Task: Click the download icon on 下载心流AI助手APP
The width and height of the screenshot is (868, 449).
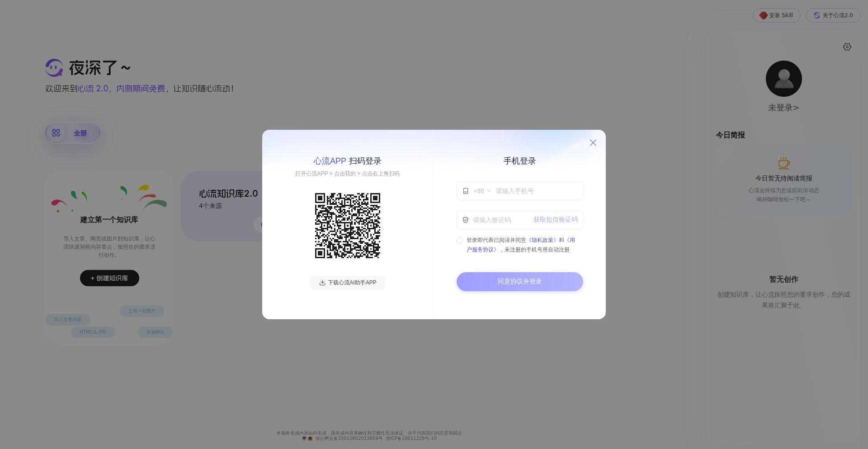Action: [x=322, y=283]
